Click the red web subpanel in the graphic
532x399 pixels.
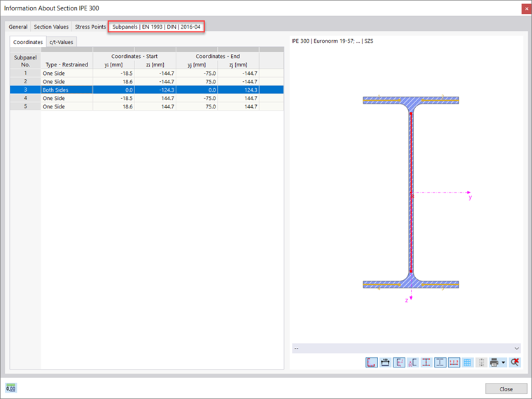tap(411, 192)
